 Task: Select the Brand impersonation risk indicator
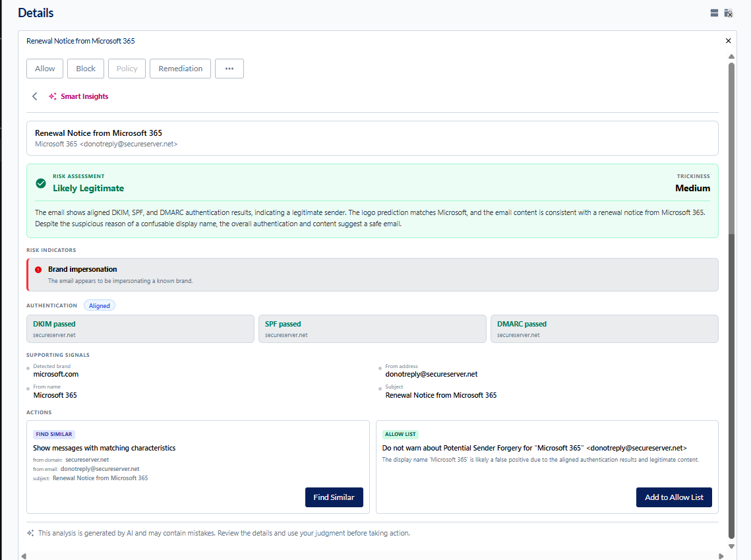coord(373,274)
